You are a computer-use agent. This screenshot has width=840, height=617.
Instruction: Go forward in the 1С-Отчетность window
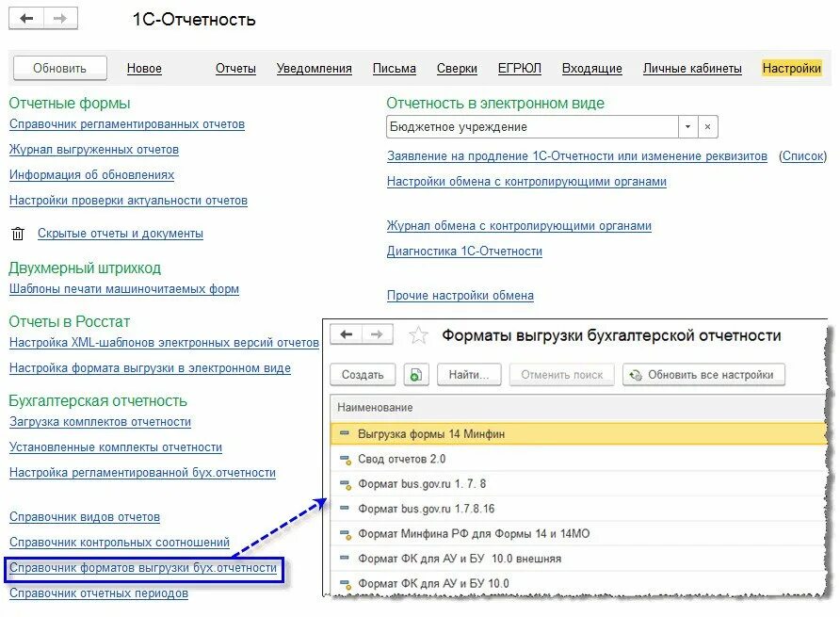[60, 19]
